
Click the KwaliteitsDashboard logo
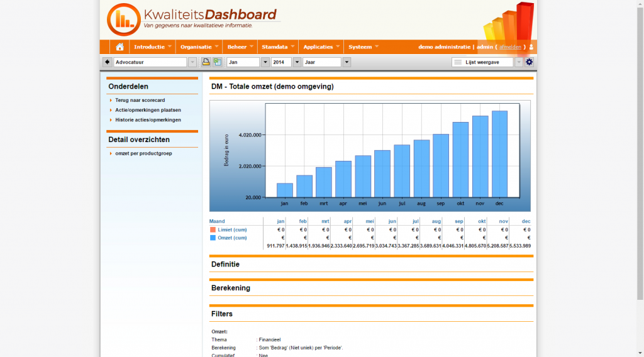click(x=192, y=19)
